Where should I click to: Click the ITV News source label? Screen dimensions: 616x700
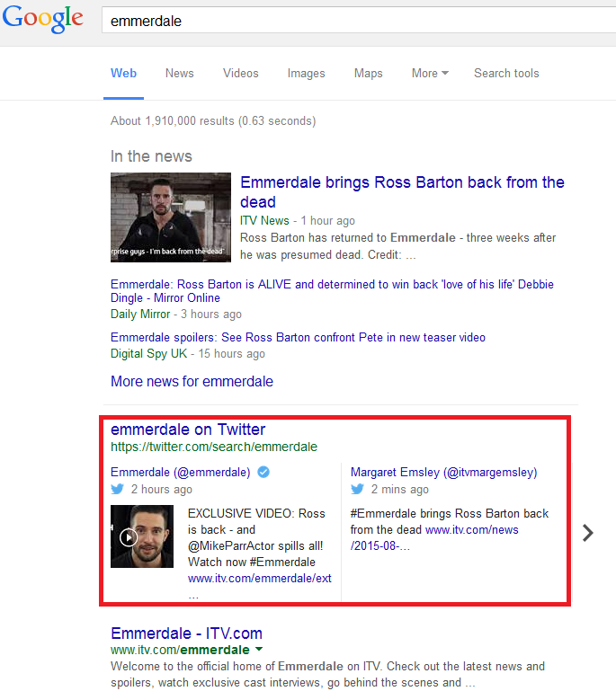coord(264,220)
